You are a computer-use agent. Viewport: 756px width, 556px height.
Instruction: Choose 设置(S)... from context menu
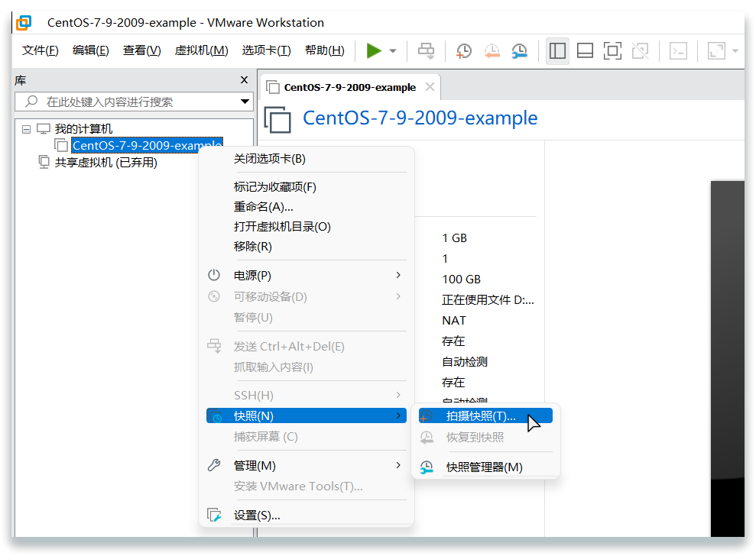(x=307, y=515)
